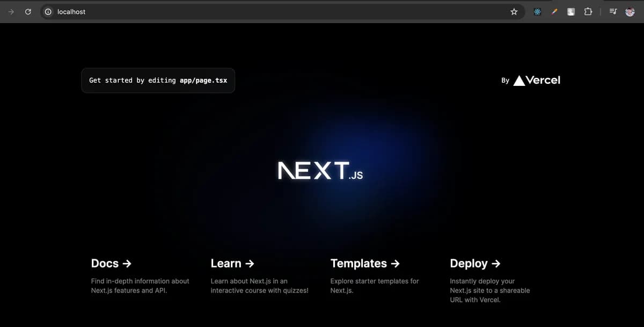Open the gray square extension icon
The image size is (644, 327).
(x=572, y=12)
